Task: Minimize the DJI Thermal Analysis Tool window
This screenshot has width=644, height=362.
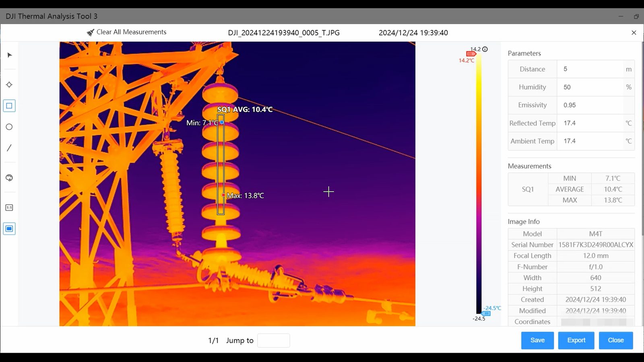Action: [x=621, y=16]
